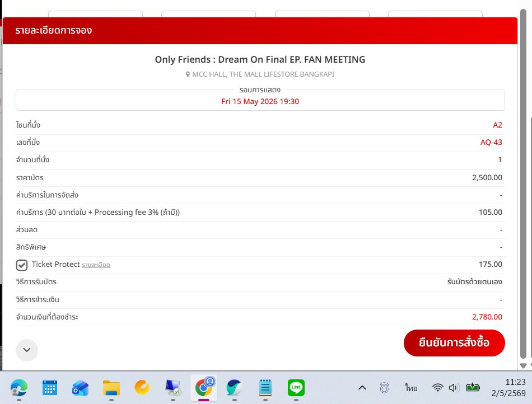Click the จำนวนเงินที่ต้องชำระ label

pos(47,317)
